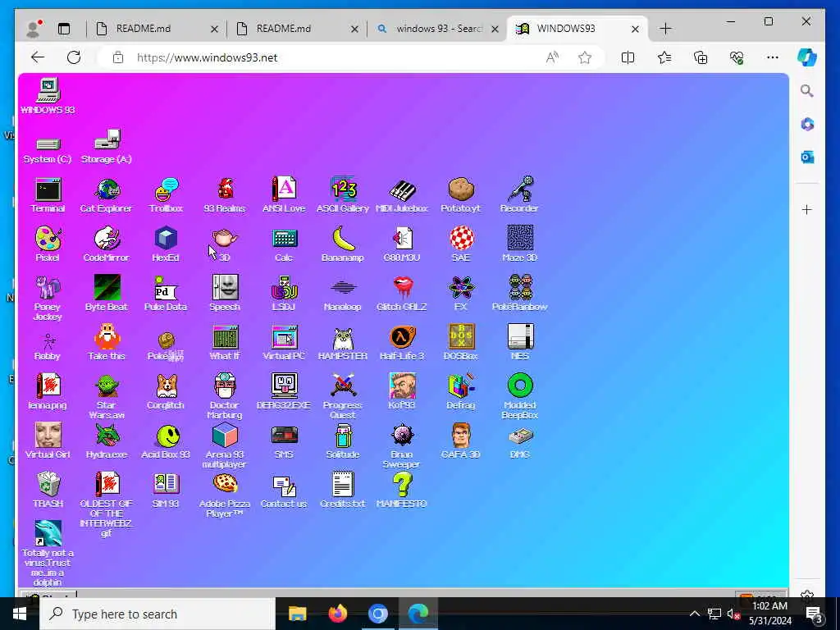
Task: Launch DOSBox icon
Action: [461, 343]
